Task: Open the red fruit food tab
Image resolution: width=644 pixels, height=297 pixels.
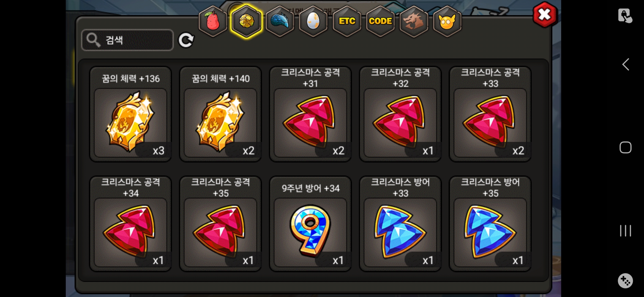Action: pos(213,21)
